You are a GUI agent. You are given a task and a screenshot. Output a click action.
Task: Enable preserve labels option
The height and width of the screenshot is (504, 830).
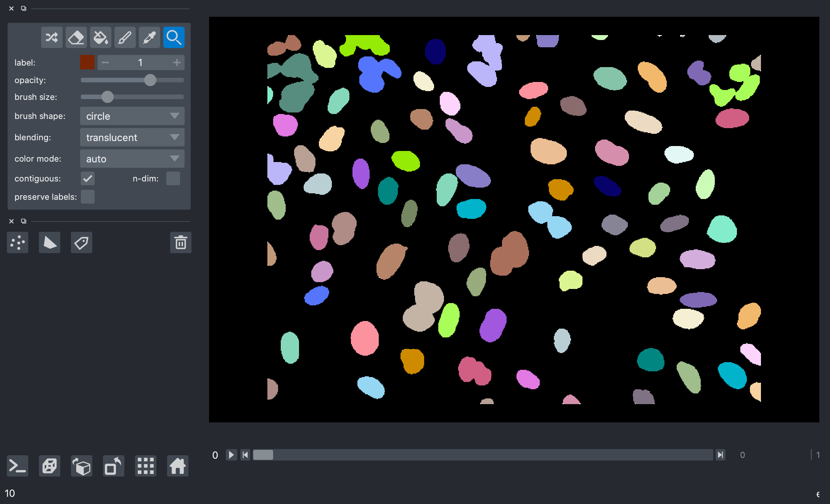click(87, 197)
